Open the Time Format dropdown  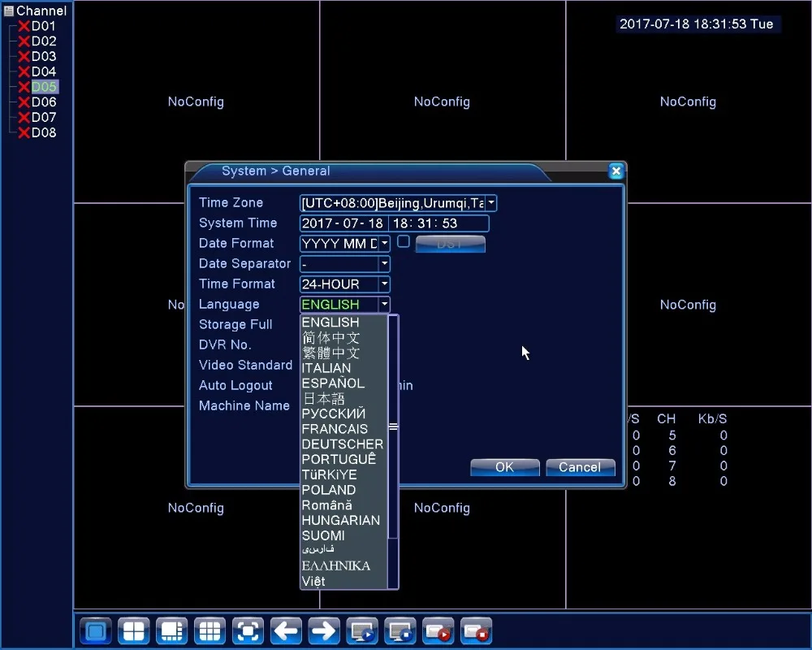(384, 284)
